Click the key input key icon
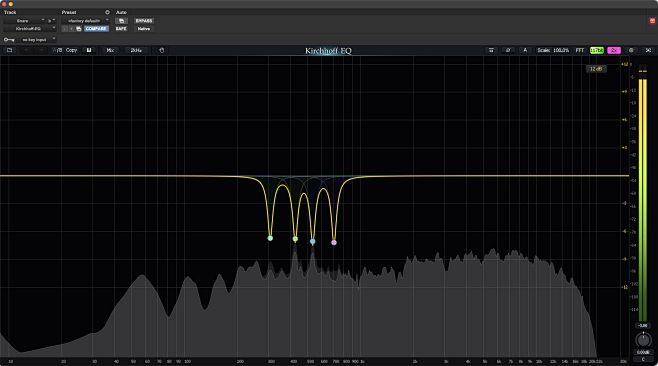Screen dimensions: 658x366 [x=9, y=39]
